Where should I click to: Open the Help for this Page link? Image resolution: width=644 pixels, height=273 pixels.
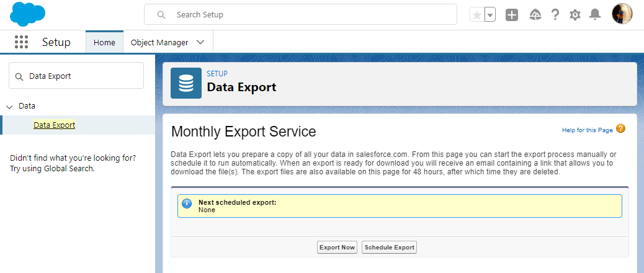pos(588,130)
